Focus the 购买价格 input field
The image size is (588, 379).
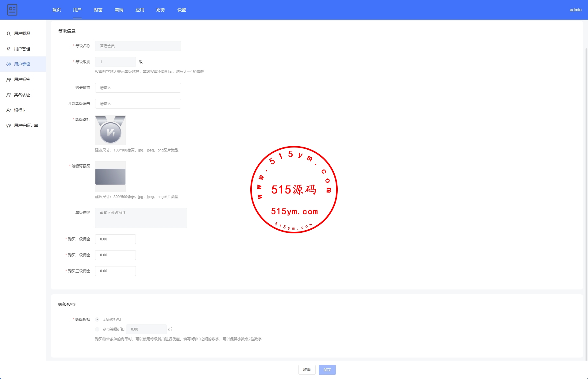pyautogui.click(x=138, y=88)
